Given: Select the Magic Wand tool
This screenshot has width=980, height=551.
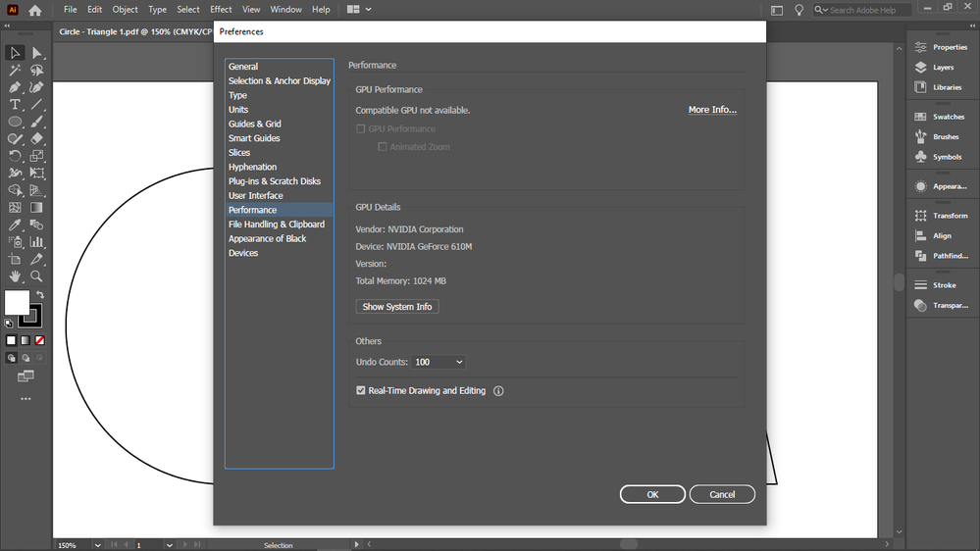Looking at the screenshot, I should (x=15, y=70).
